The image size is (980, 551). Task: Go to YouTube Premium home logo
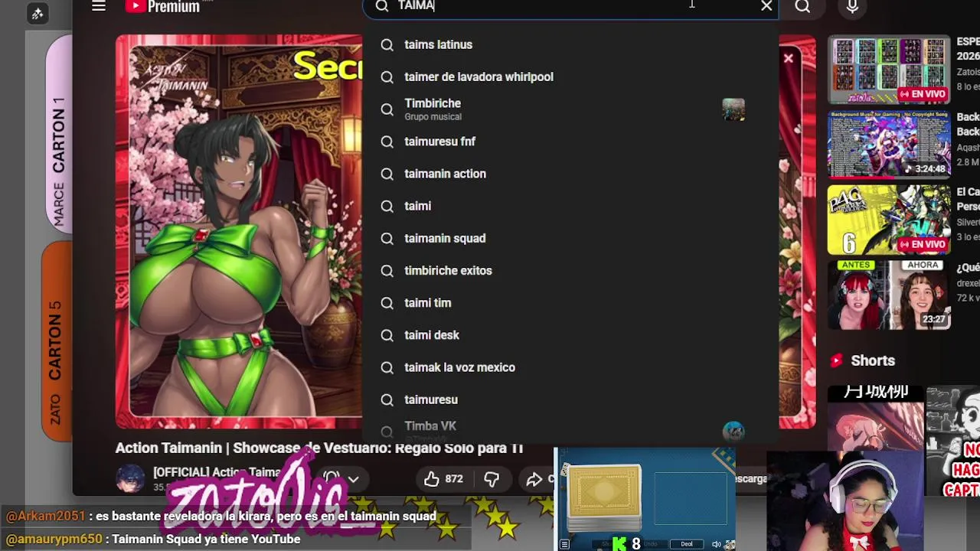click(163, 6)
